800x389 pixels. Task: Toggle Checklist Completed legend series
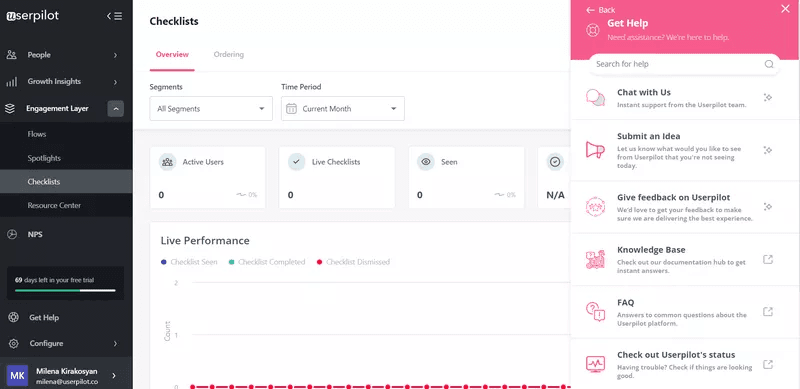tap(267, 262)
